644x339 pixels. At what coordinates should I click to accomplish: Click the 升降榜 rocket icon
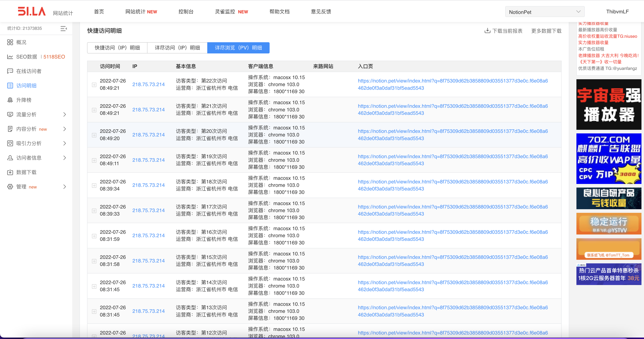point(10,100)
